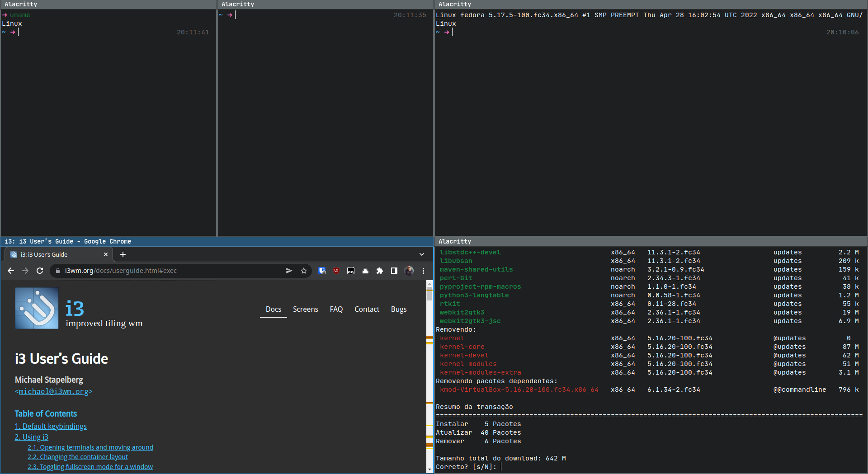Image resolution: width=868 pixels, height=474 pixels.
Task: Open the Bugs page link
Action: (398, 309)
